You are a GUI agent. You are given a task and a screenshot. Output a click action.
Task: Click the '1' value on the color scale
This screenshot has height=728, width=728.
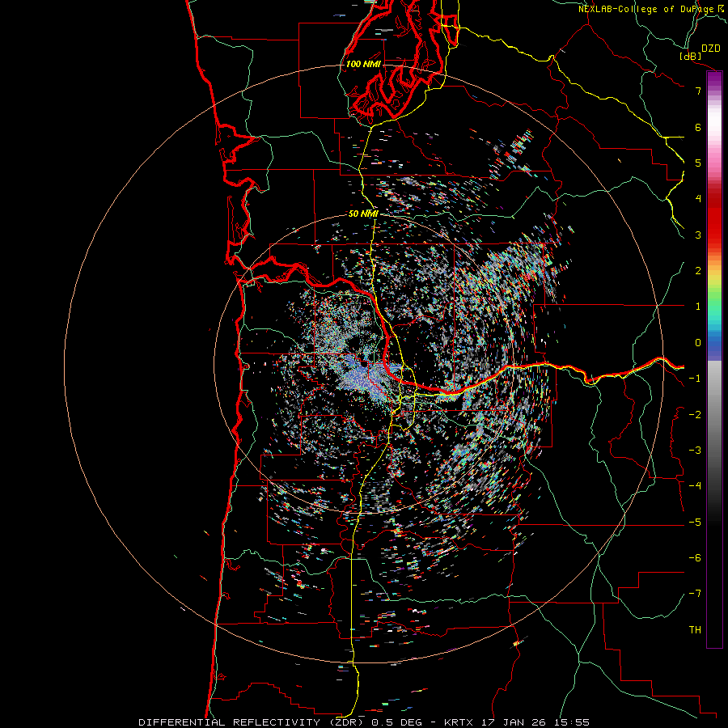[698, 307]
